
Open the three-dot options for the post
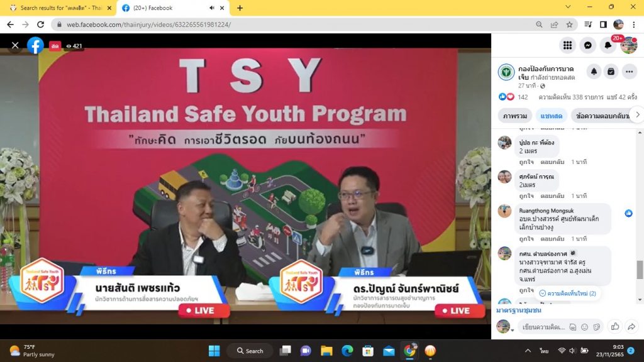click(x=629, y=72)
